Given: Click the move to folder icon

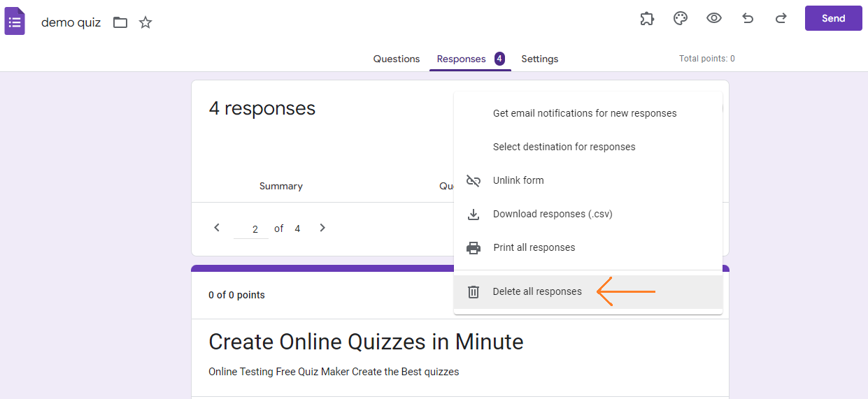Looking at the screenshot, I should (120, 22).
